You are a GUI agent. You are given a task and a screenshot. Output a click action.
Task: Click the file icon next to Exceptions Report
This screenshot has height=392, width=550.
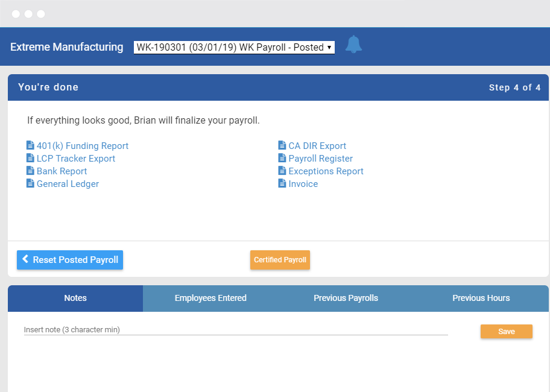point(281,171)
